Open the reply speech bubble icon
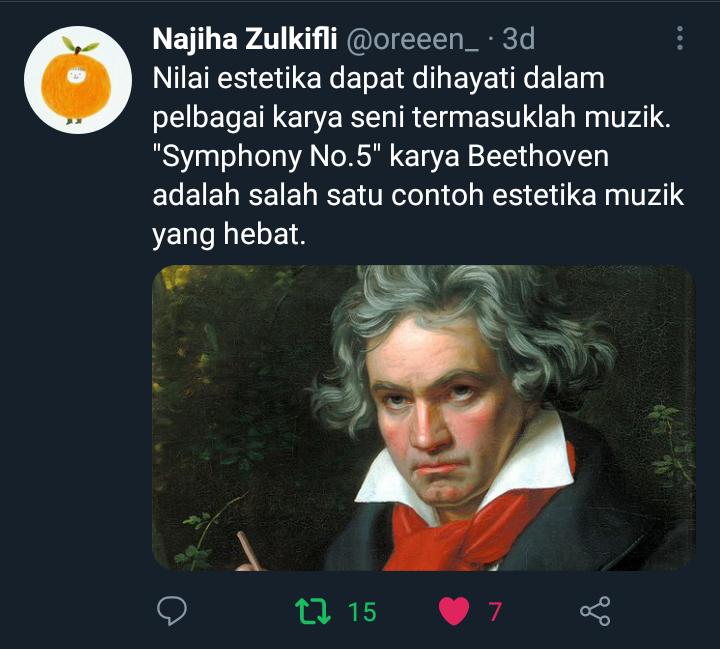 [172, 611]
